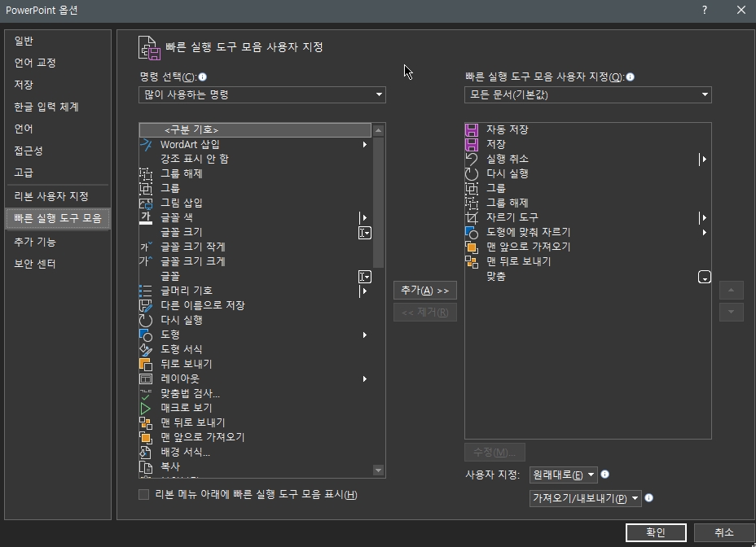Select 그림 삽입 picture icon
Viewport: 756px width, 547px height.
click(146, 203)
